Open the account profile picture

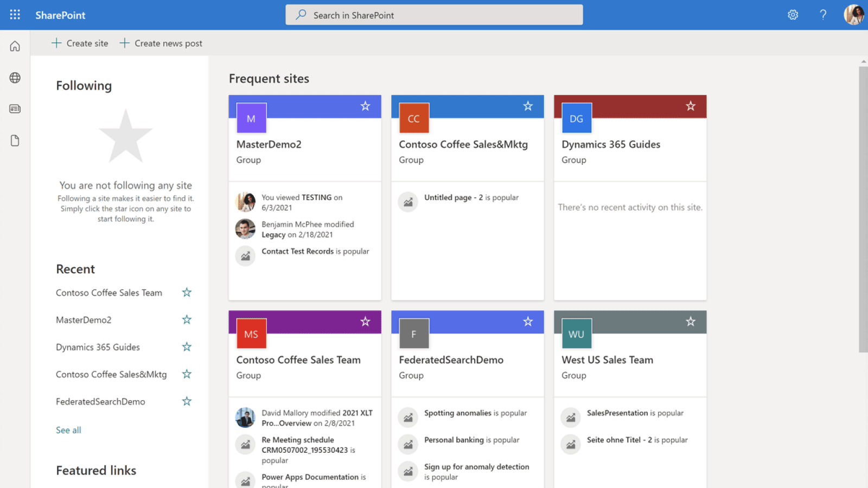[854, 15]
